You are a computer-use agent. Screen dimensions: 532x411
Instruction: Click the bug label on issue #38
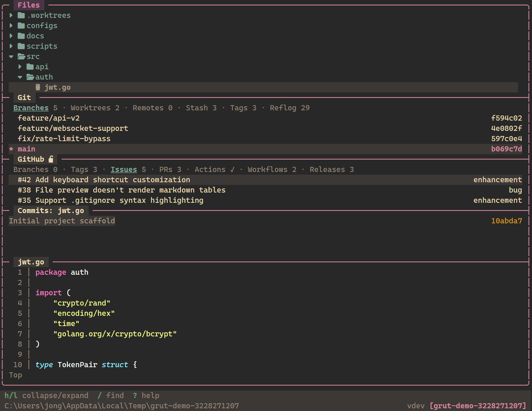(516, 190)
